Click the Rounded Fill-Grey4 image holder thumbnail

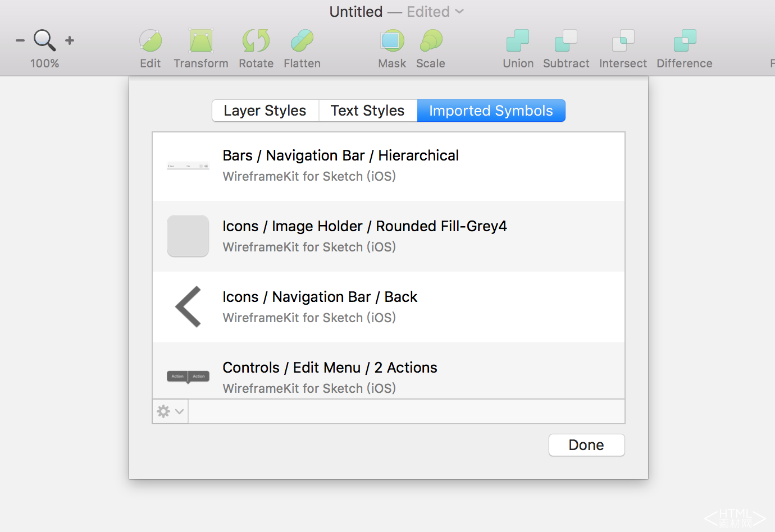[x=188, y=236]
